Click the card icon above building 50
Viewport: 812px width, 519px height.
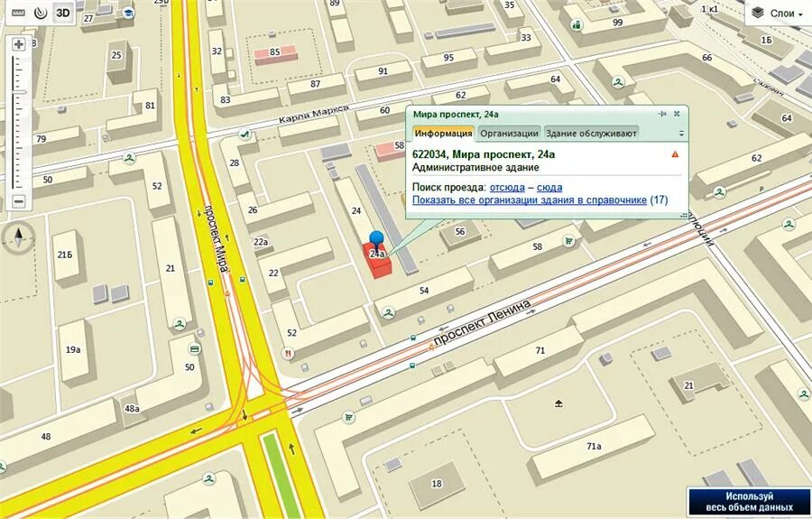click(195, 349)
